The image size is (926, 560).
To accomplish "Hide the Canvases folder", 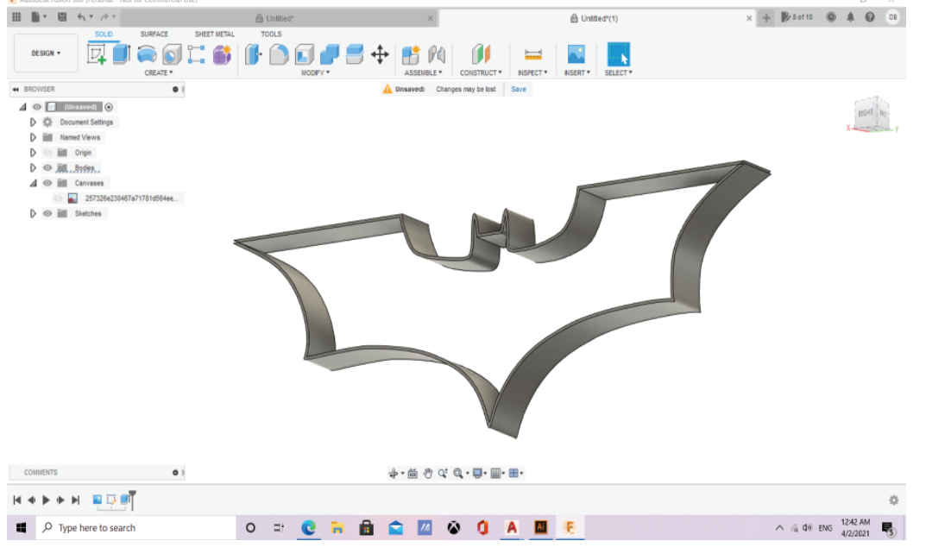I will pyautogui.click(x=47, y=183).
